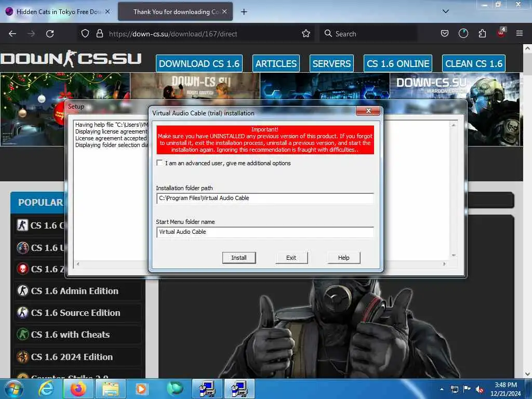Open the clock showing 3:48 PM
Screen dimensions: 532x399
506,389
